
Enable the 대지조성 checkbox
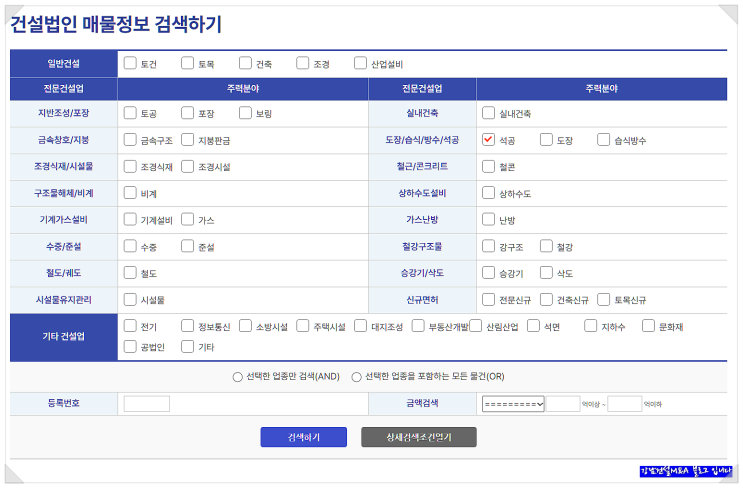tap(361, 326)
